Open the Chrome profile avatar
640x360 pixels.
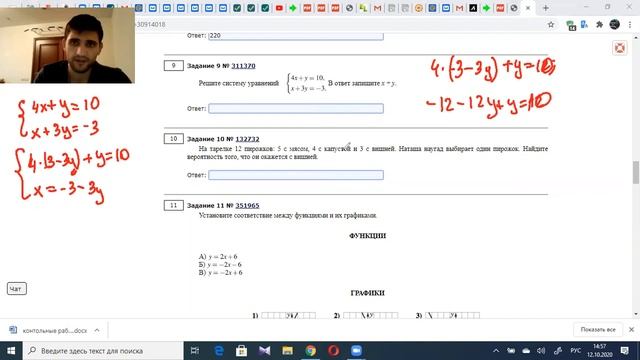[614, 24]
